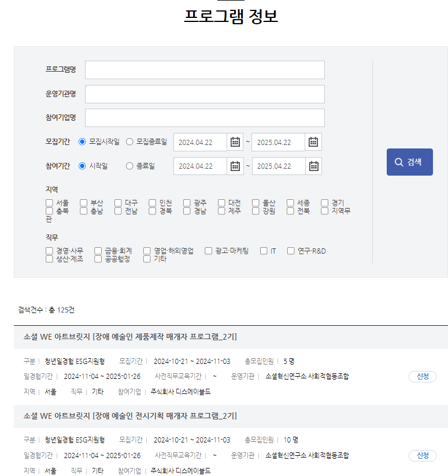Viewport: 448px width, 476px height.
Task: Open calendar for participation start date
Action: [x=235, y=166]
